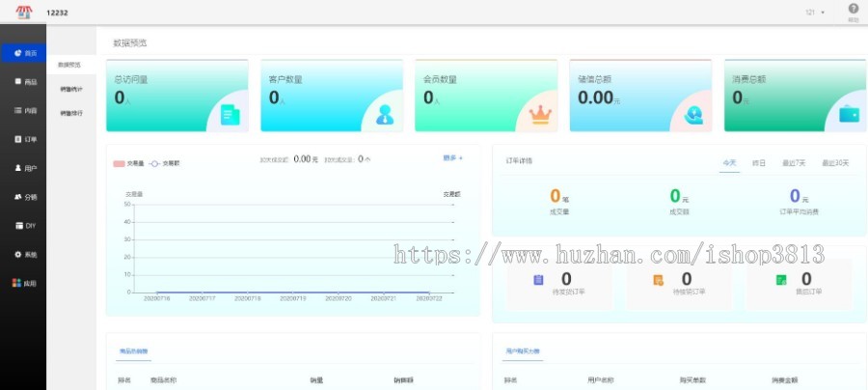This screenshot has width=868, height=390.
Task: Select 销售统计 in the submenu
Action: (71, 89)
